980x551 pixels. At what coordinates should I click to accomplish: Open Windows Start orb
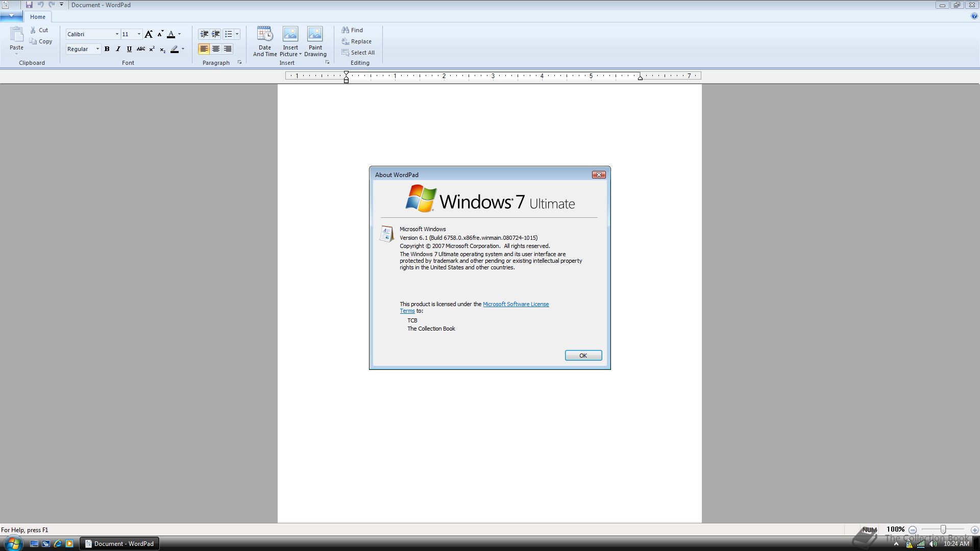pos(13,543)
